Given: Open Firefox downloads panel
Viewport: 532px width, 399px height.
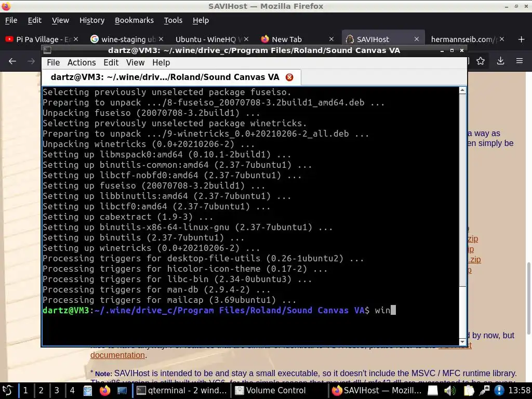Looking at the screenshot, I should click(x=500, y=61).
